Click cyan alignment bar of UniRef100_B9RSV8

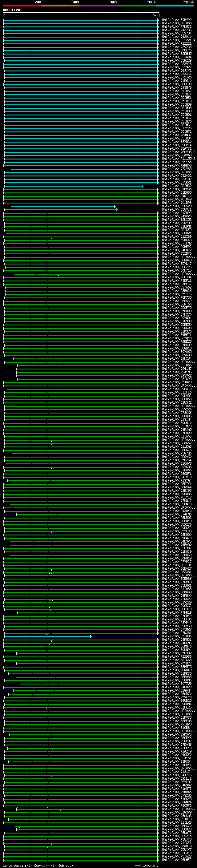point(63,206)
